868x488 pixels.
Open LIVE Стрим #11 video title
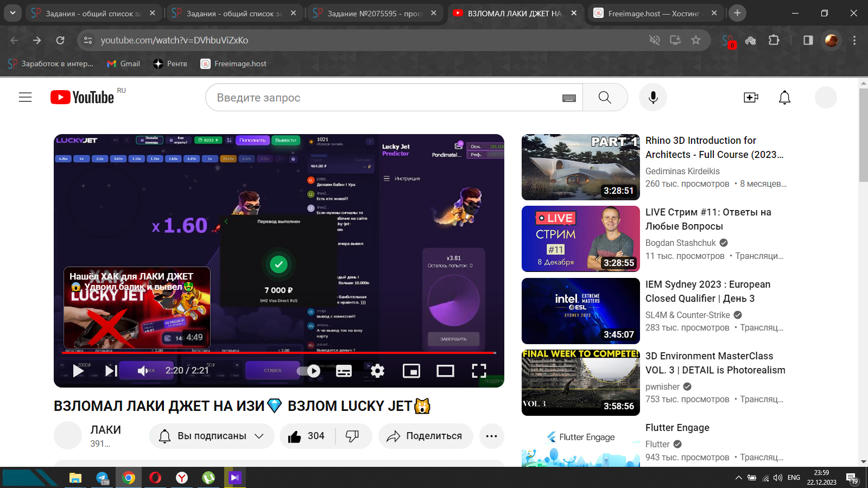point(708,219)
